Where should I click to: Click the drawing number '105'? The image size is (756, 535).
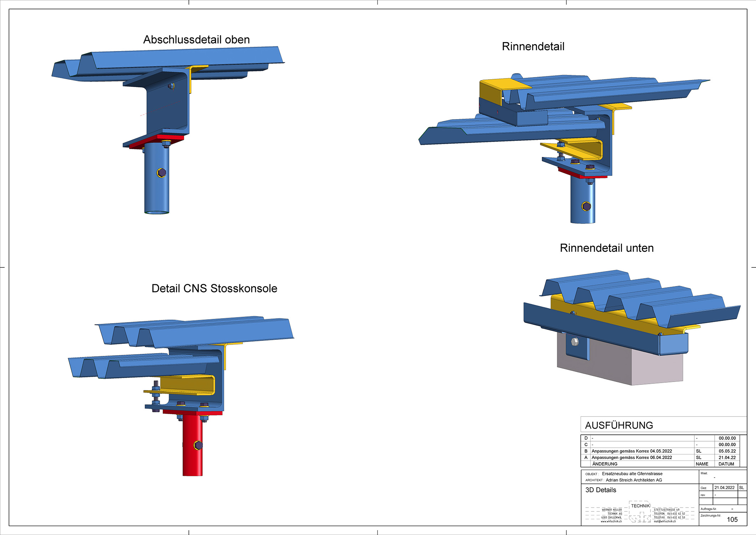(732, 520)
